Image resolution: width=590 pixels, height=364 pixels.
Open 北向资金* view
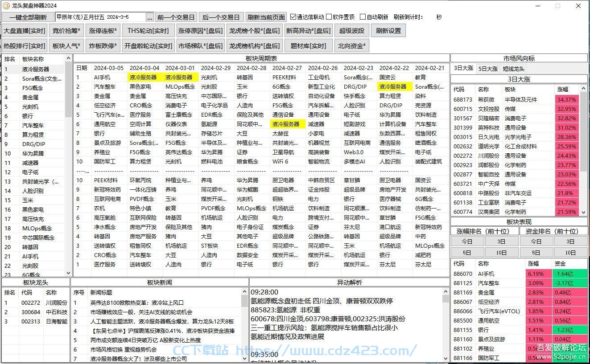point(352,45)
